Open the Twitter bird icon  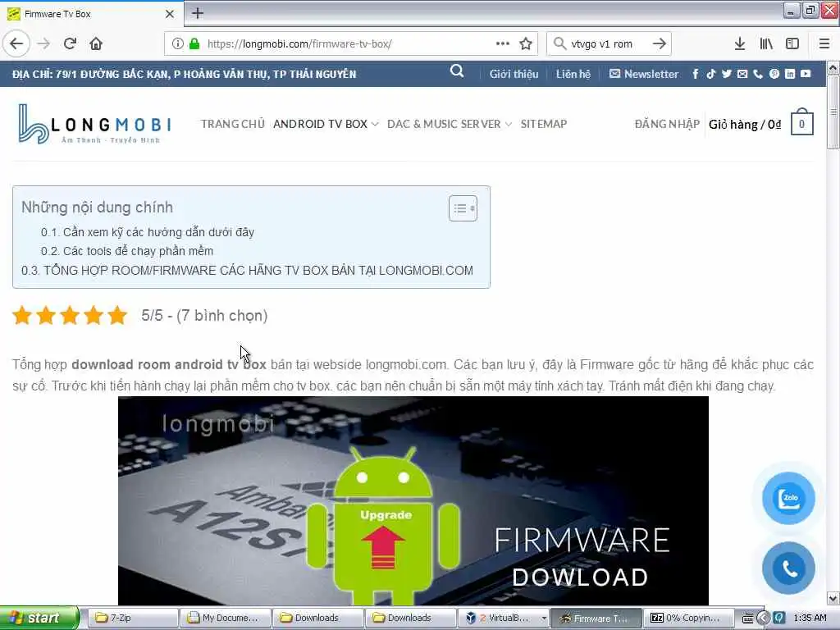[727, 74]
